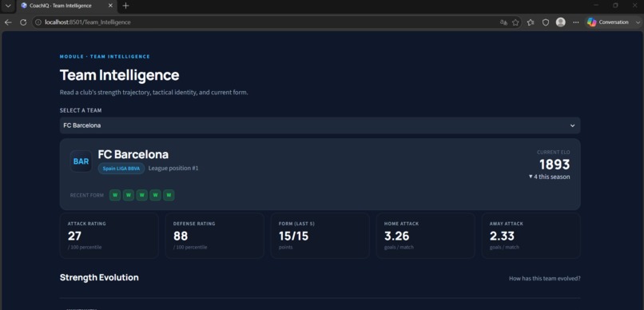
Task: Open the browser three-dot settings menu
Action: coord(576,22)
